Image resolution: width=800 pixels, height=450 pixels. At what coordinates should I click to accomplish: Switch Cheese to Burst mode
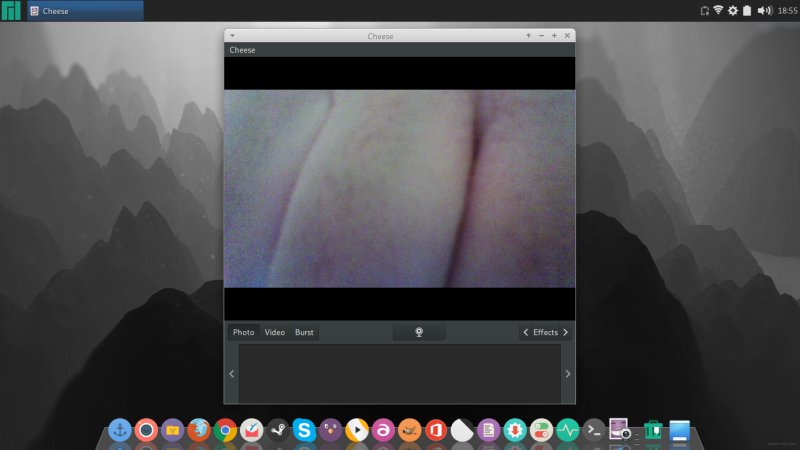[x=304, y=332]
